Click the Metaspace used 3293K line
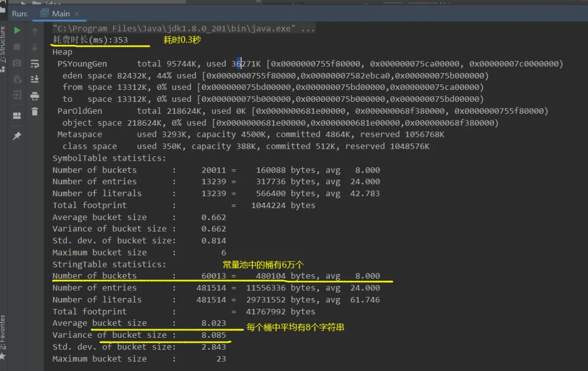The image size is (588, 371). point(250,135)
